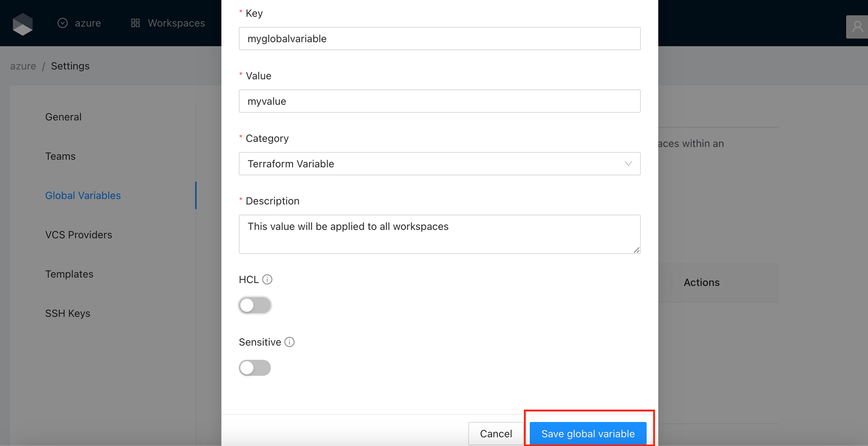Image resolution: width=868 pixels, height=446 pixels.
Task: Open the General settings tab
Action: [x=63, y=117]
